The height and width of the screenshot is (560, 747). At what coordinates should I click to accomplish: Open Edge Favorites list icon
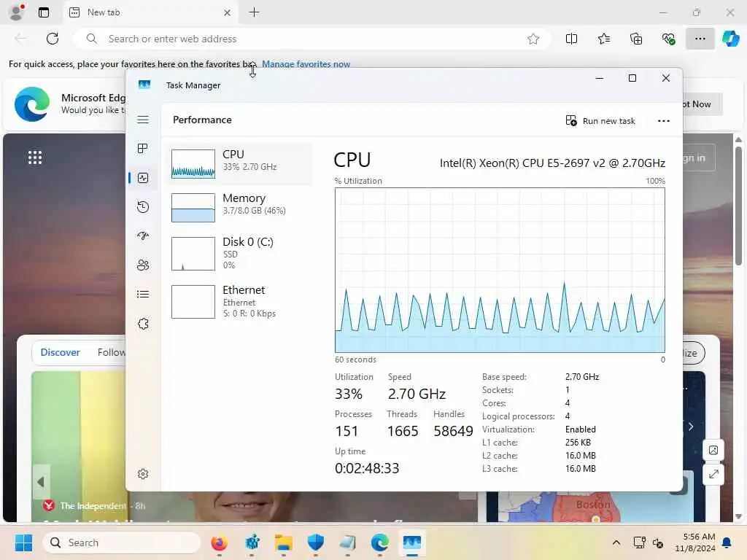603,39
